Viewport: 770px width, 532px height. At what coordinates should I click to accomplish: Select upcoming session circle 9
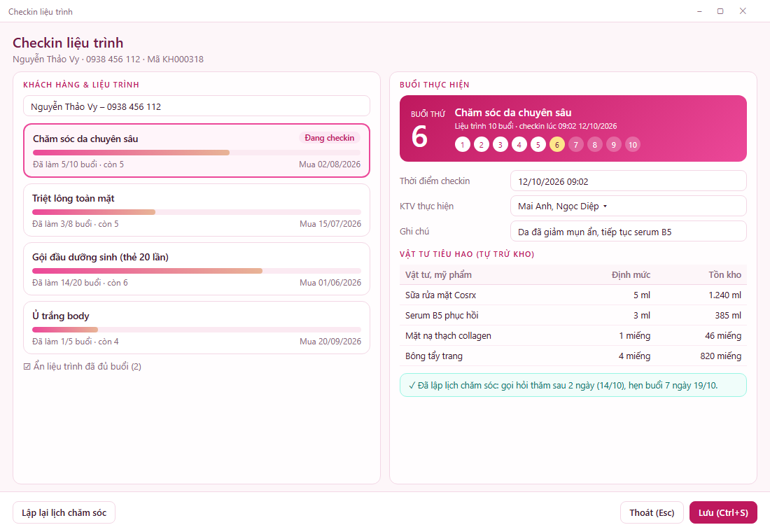click(614, 144)
